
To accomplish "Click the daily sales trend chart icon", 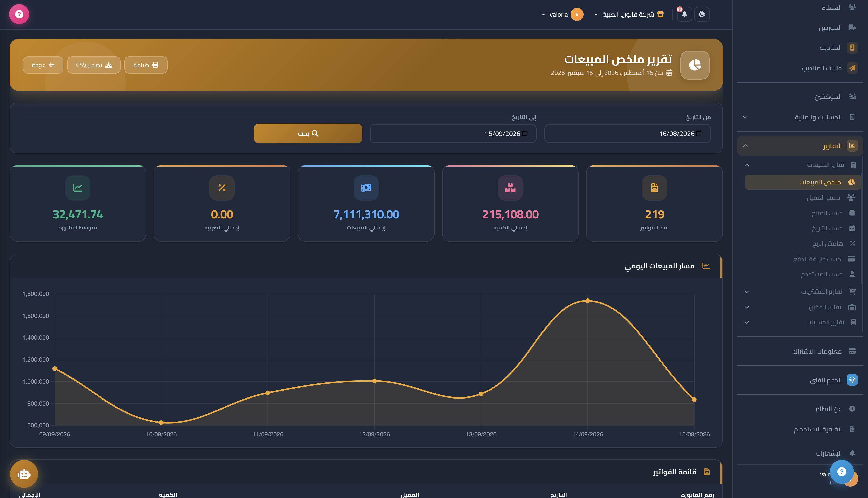I will [706, 266].
